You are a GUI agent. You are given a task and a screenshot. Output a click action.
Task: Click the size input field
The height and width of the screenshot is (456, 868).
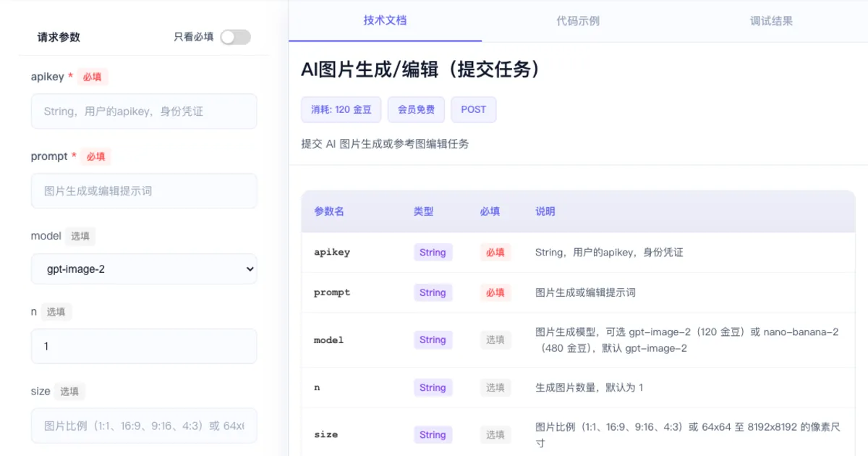144,426
